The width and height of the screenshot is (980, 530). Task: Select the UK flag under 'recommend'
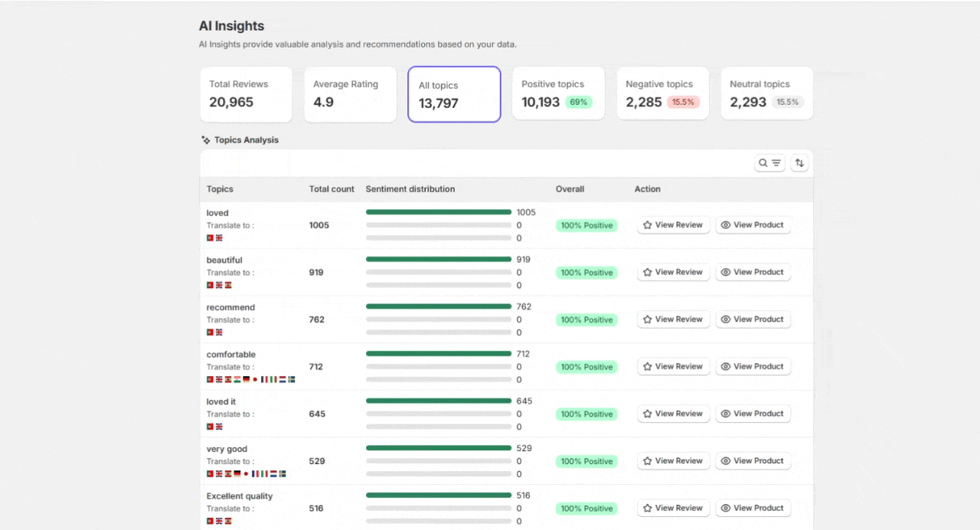tap(219, 332)
